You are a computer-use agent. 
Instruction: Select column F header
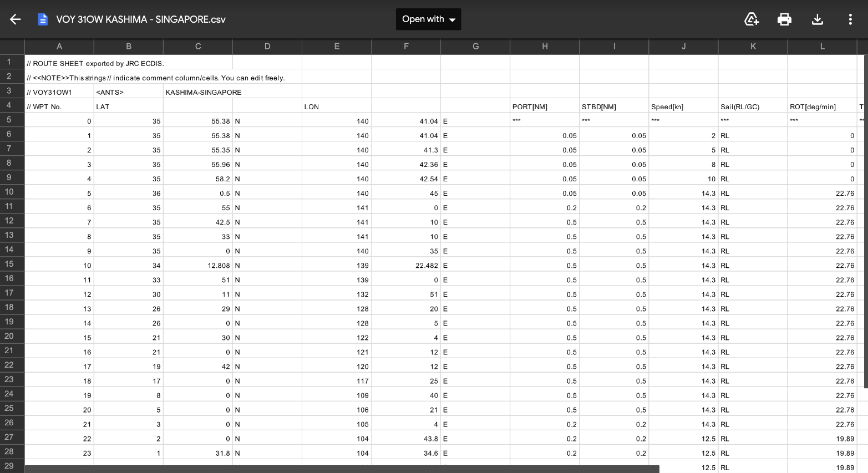406,47
